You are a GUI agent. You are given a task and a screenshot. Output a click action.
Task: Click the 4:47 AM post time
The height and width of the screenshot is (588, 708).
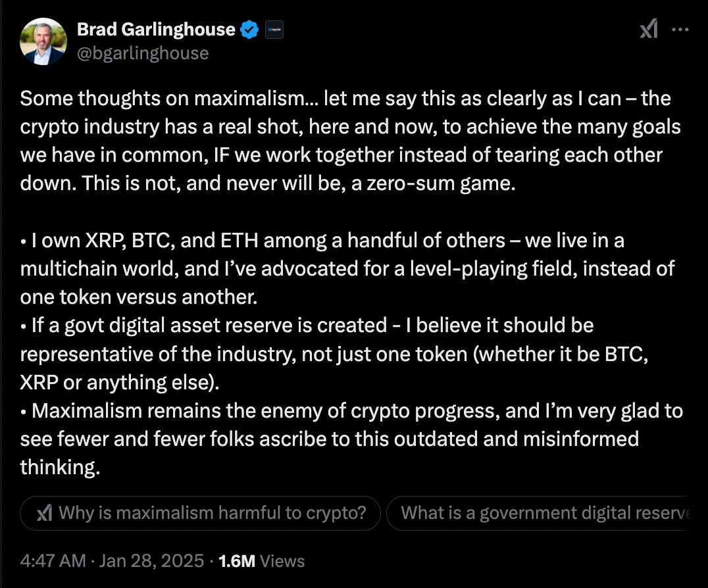click(53, 561)
